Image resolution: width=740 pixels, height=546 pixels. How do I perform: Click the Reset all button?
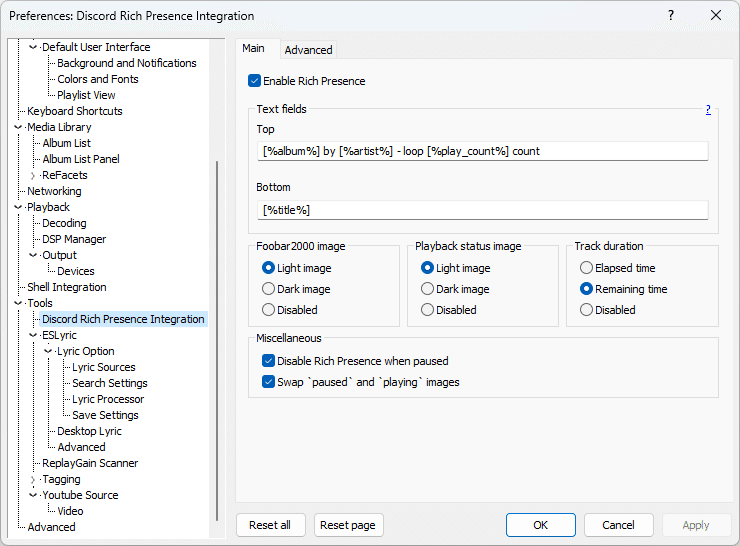click(x=270, y=525)
